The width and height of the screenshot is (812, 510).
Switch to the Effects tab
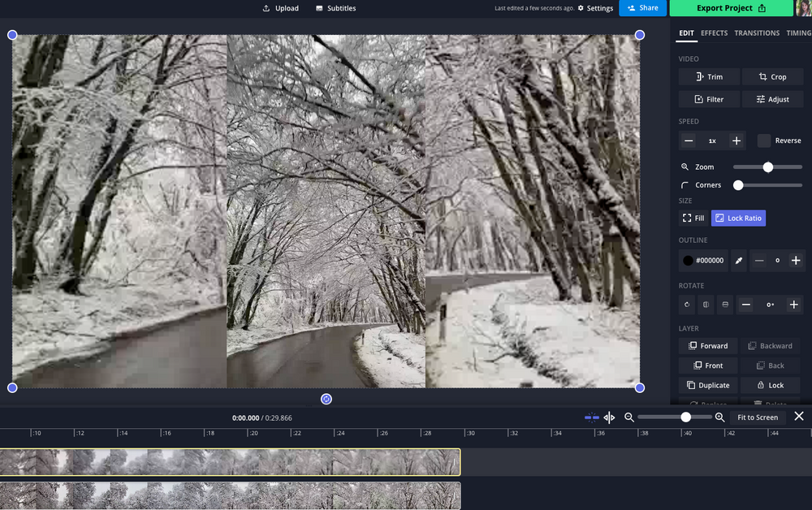pos(714,33)
